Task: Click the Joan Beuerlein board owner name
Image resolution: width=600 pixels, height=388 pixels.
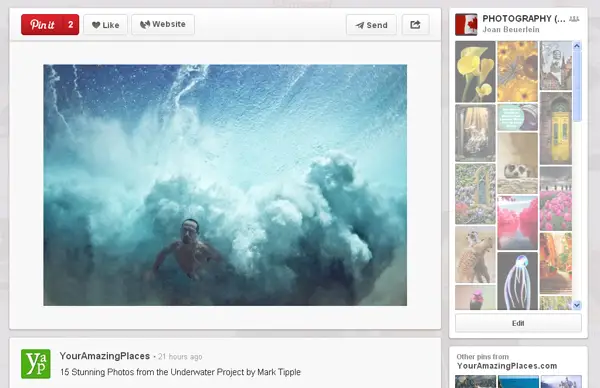Action: (x=511, y=29)
